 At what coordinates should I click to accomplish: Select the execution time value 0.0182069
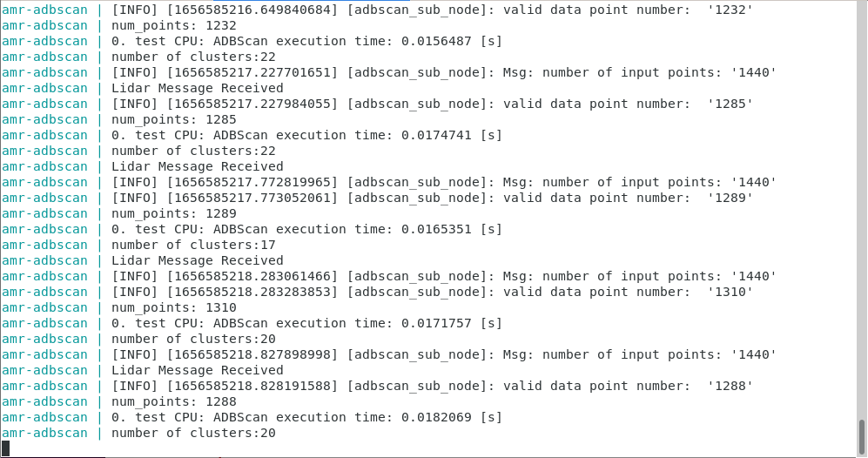436,417
